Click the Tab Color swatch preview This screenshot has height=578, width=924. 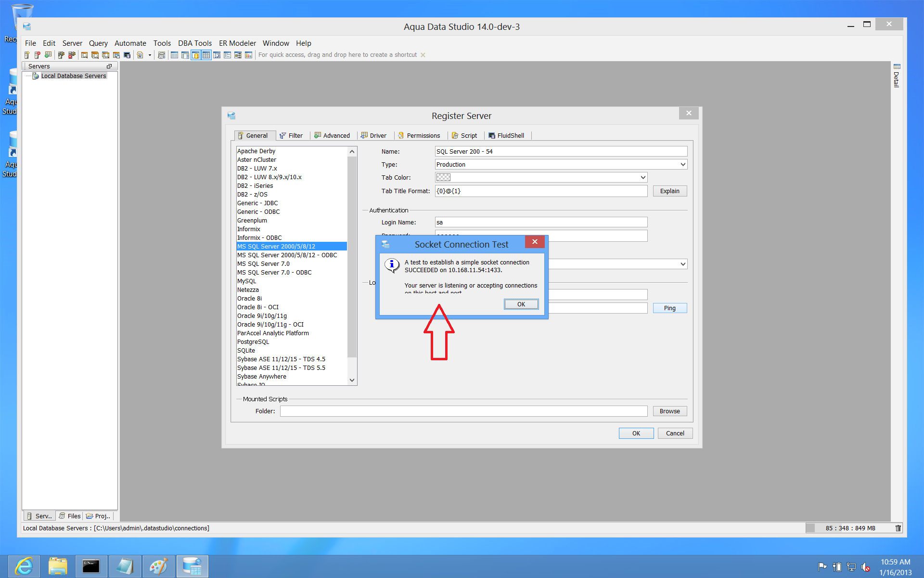coord(443,178)
